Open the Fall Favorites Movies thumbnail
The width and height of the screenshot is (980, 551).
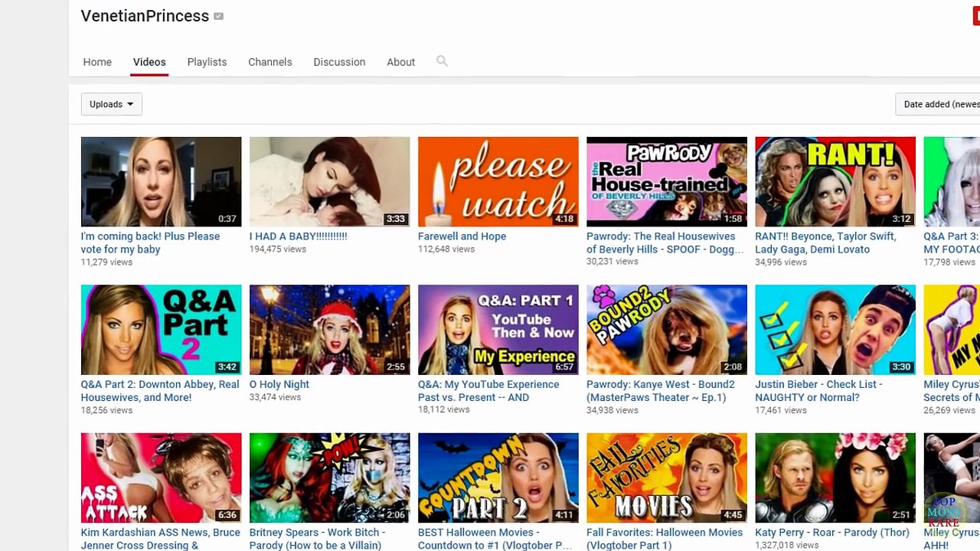pos(667,478)
